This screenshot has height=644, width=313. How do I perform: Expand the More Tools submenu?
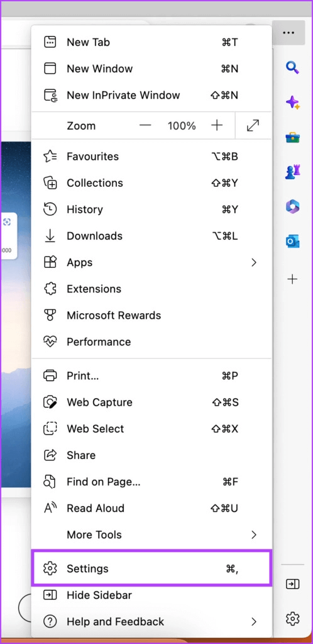click(x=151, y=535)
